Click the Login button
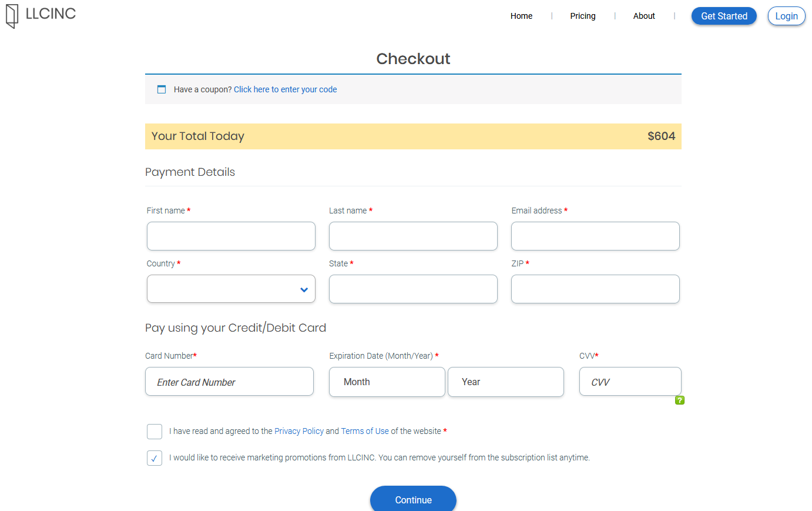 pyautogui.click(x=786, y=16)
